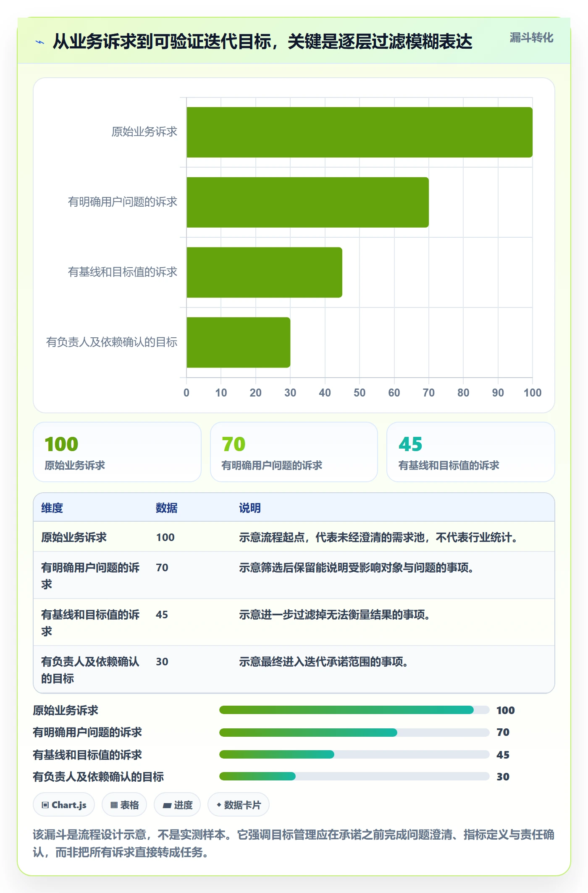Click the table data cell showing 30

[162, 662]
